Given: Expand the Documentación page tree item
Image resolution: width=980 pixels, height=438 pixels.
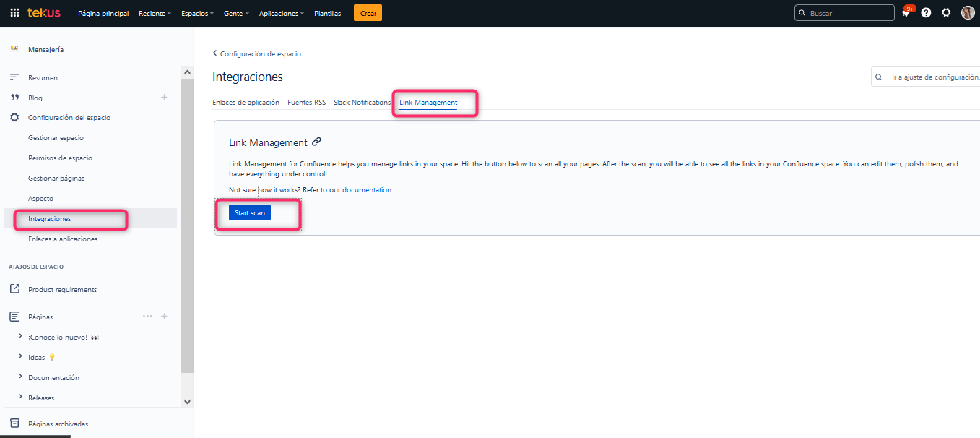Looking at the screenshot, I should 20,377.
